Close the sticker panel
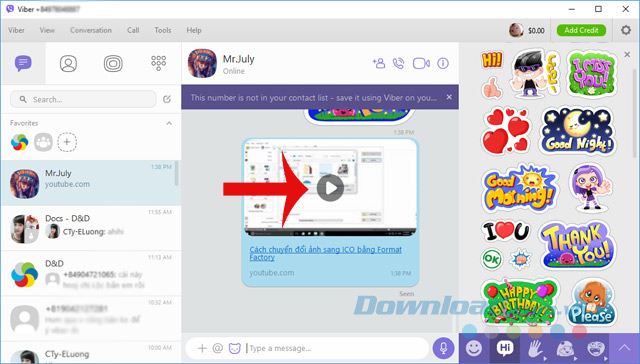 tap(627, 54)
